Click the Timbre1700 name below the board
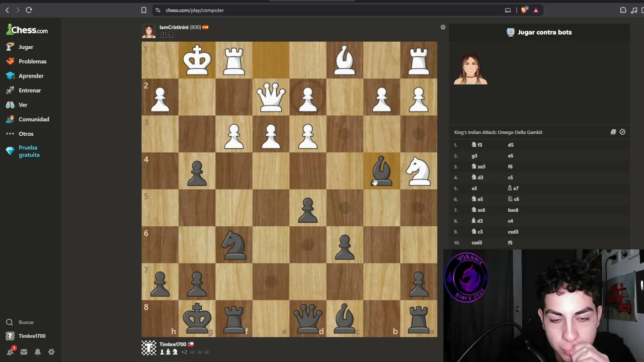The width and height of the screenshot is (644, 362). [173, 344]
